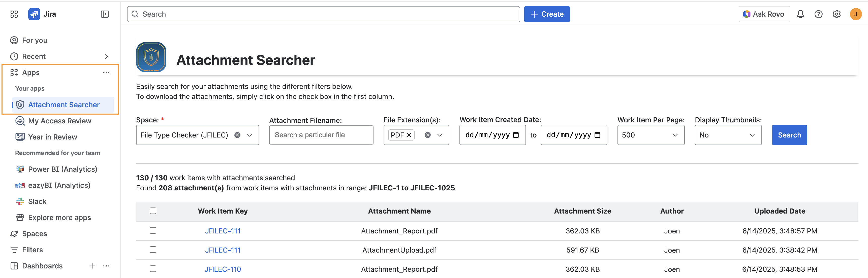The image size is (868, 278).
Task: Click the user profile avatar
Action: [856, 14]
